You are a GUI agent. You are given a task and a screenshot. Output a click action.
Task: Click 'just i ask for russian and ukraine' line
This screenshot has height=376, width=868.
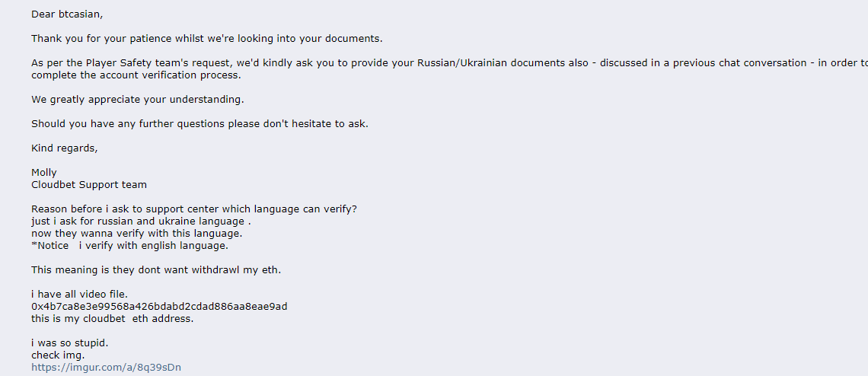pyautogui.click(x=141, y=221)
